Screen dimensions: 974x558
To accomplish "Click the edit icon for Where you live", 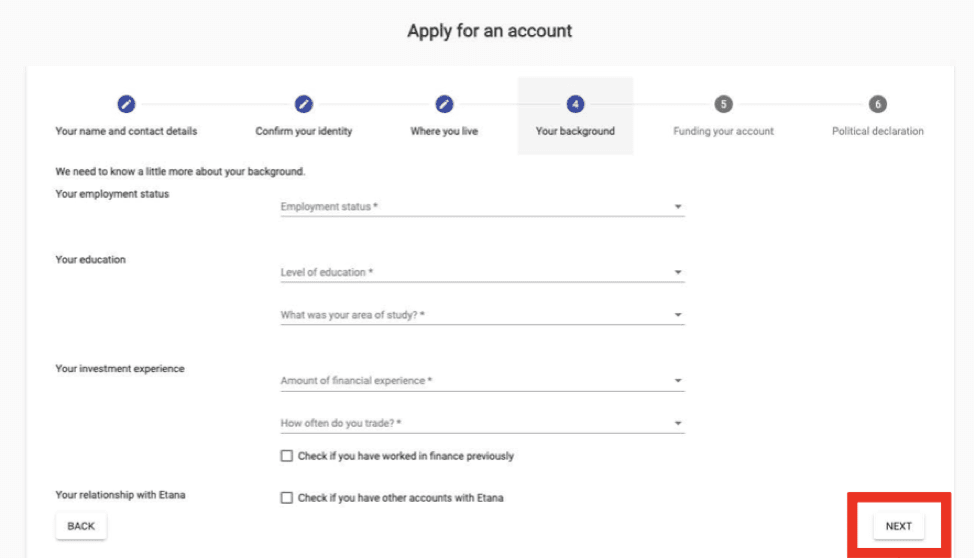I will click(444, 104).
